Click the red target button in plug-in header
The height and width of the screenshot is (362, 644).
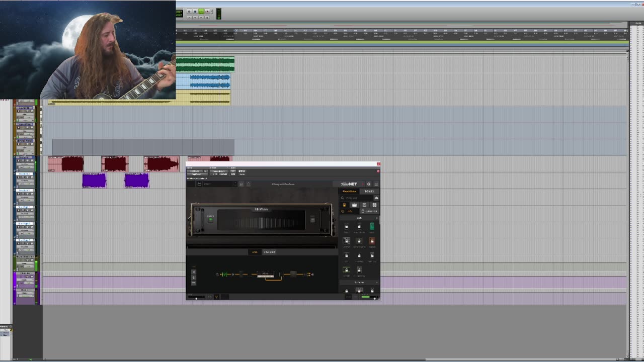(x=378, y=171)
